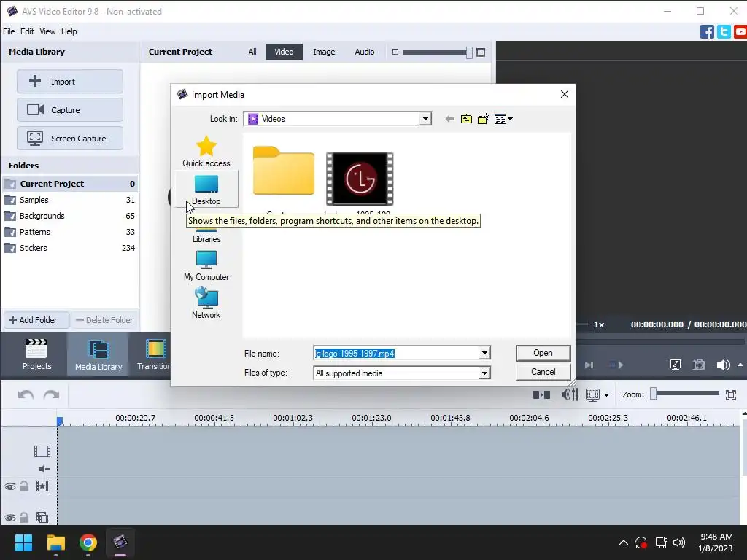Open the Transitions section
The image size is (747, 560).
coord(153,355)
